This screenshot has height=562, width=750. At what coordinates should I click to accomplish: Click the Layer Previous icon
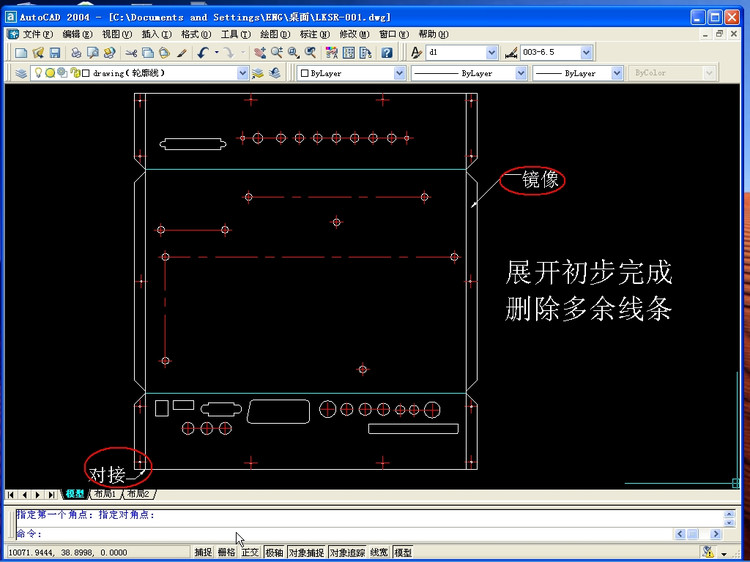(275, 73)
